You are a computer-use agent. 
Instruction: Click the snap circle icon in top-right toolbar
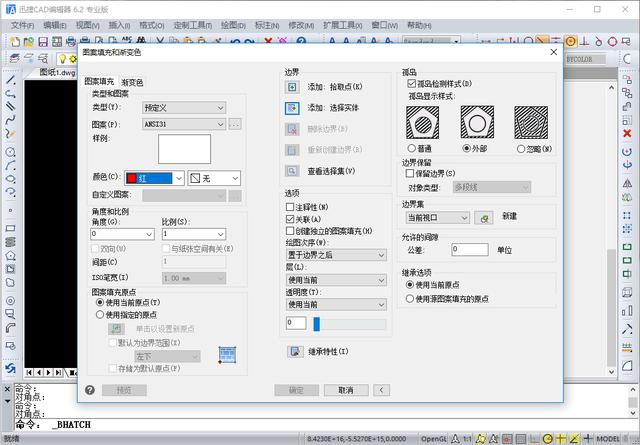pos(571,42)
